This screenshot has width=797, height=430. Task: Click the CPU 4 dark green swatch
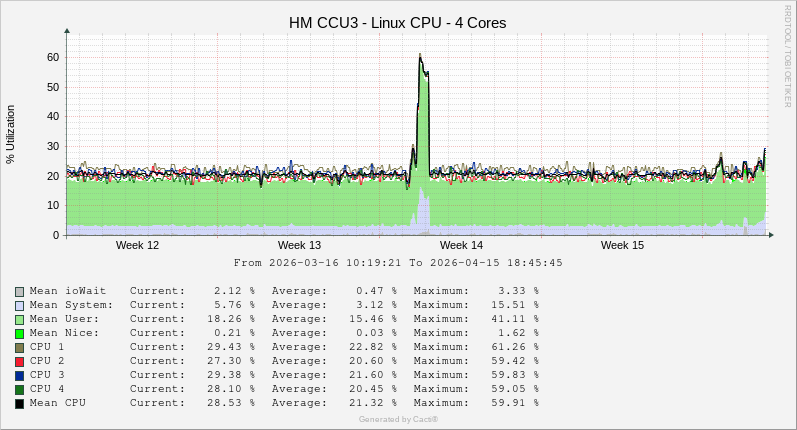point(20,389)
